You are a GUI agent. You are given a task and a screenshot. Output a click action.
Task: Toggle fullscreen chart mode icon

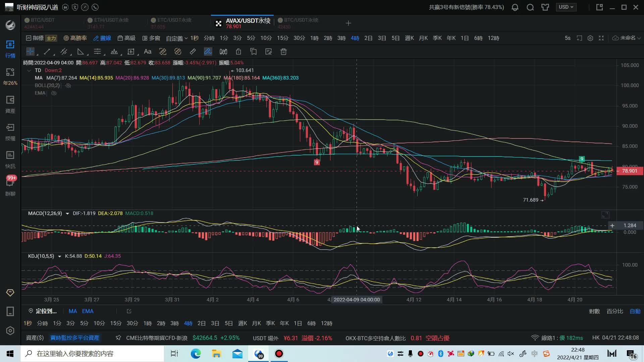(x=601, y=38)
